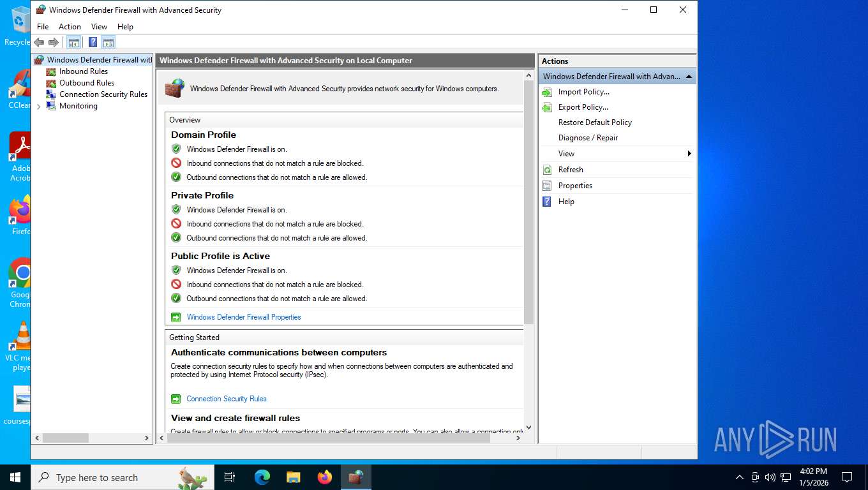Expand the Monitoring tree node
The image size is (868, 490).
click(x=39, y=107)
